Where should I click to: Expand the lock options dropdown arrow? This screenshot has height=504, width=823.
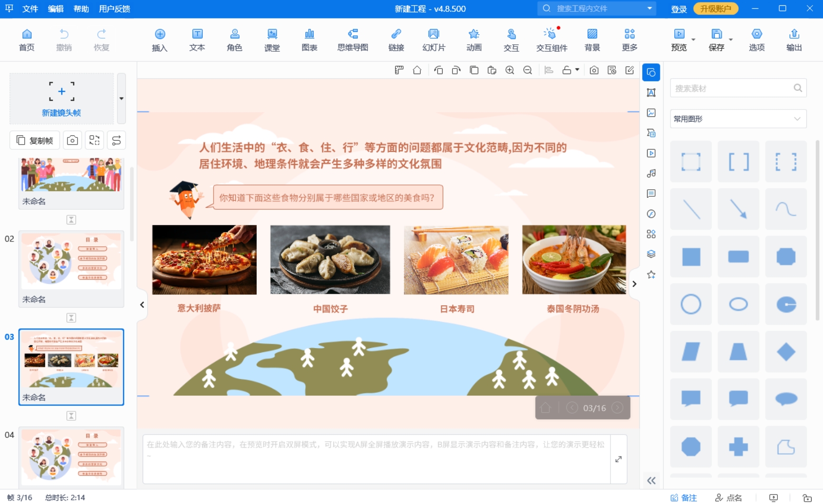pos(577,70)
